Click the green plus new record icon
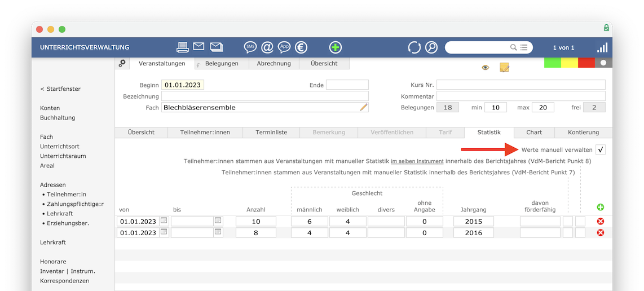The width and height of the screenshot is (644, 291). point(336,47)
